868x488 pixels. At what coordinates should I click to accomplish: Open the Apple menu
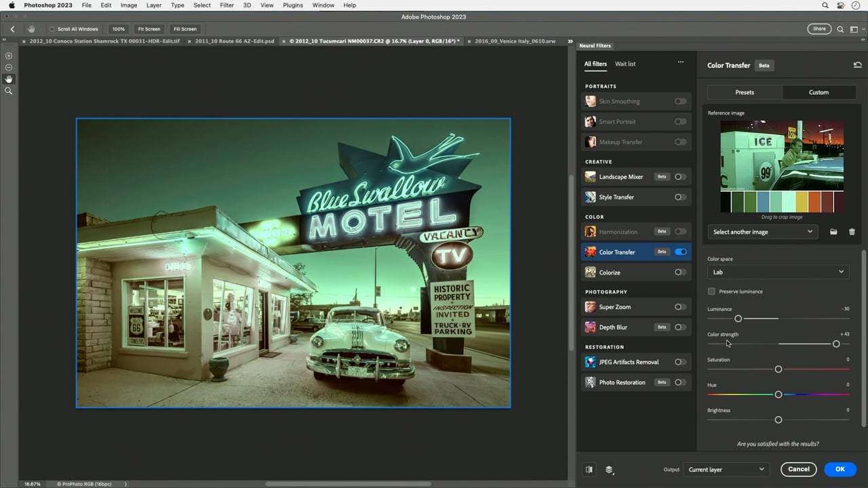(12, 5)
